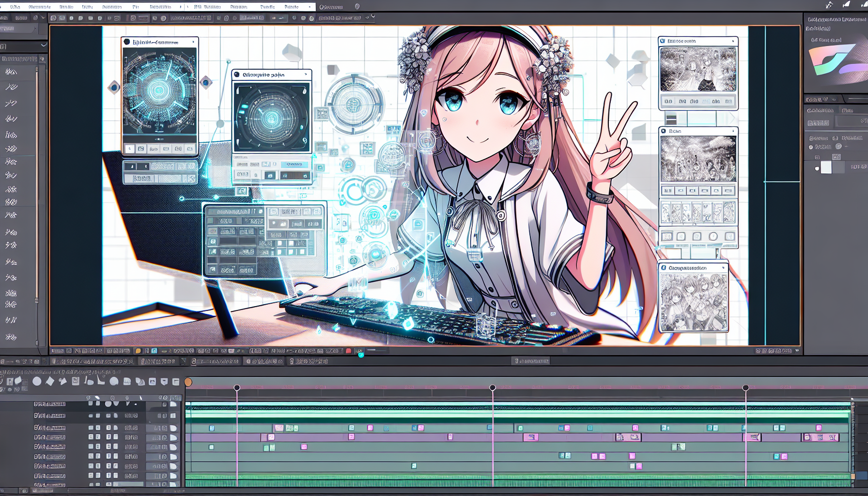Expand the chevron dropdown in the left panel header
The height and width of the screenshot is (496, 868).
tap(44, 46)
